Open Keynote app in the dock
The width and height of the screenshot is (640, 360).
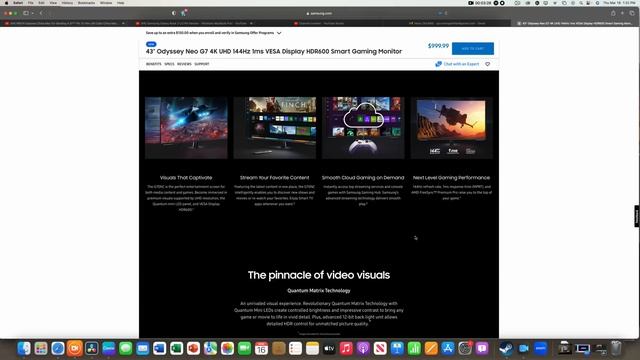coord(397,348)
